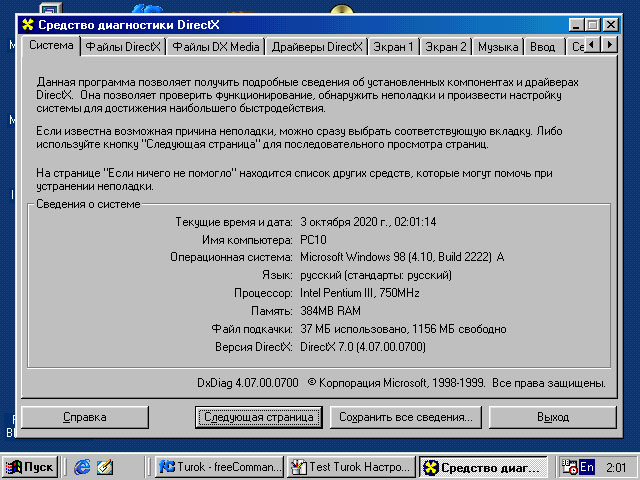Screen dimensions: 640x480
Task: Click the system clock showing 2:01
Action: click(616, 467)
